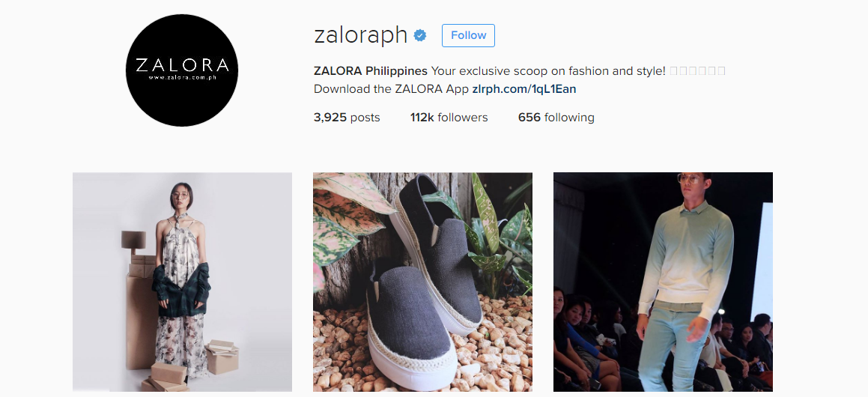Screen dimensions: 868x397
Task: Open the zlrph.com/1qL1Ean link
Action: point(524,89)
